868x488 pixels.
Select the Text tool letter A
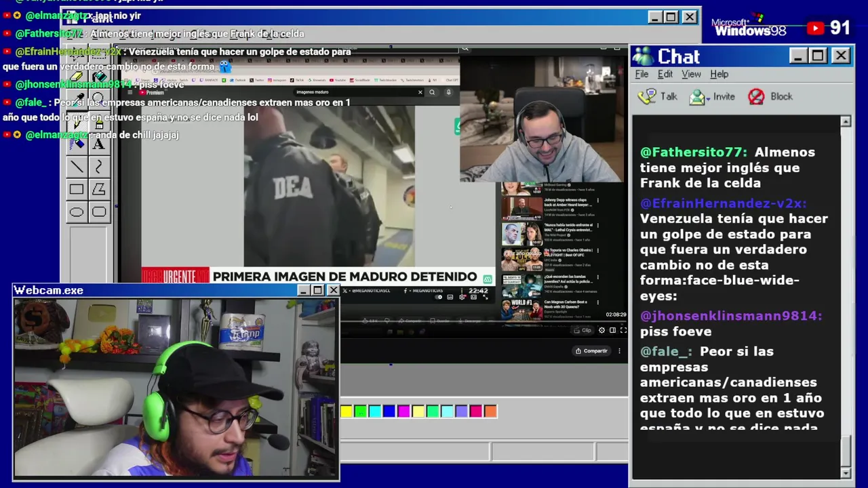tap(100, 144)
